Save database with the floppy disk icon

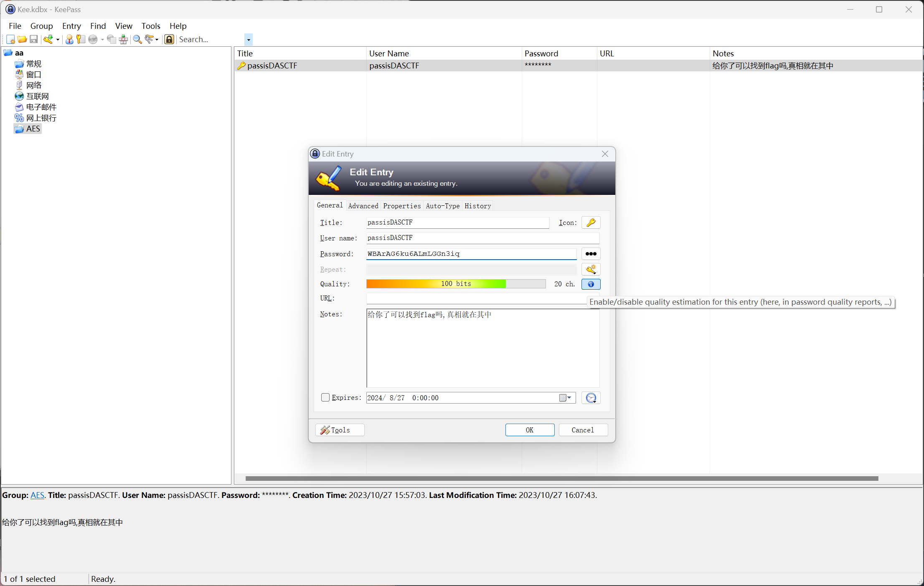point(34,39)
